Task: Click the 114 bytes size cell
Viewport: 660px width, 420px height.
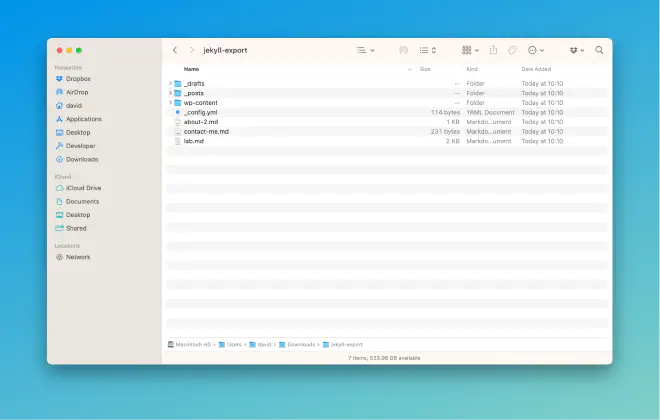Action: [x=445, y=112]
